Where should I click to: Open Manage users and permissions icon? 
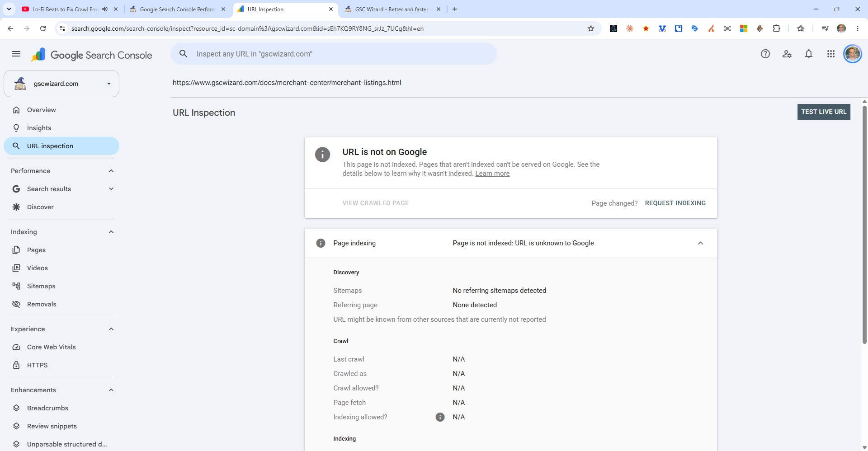pyautogui.click(x=787, y=54)
